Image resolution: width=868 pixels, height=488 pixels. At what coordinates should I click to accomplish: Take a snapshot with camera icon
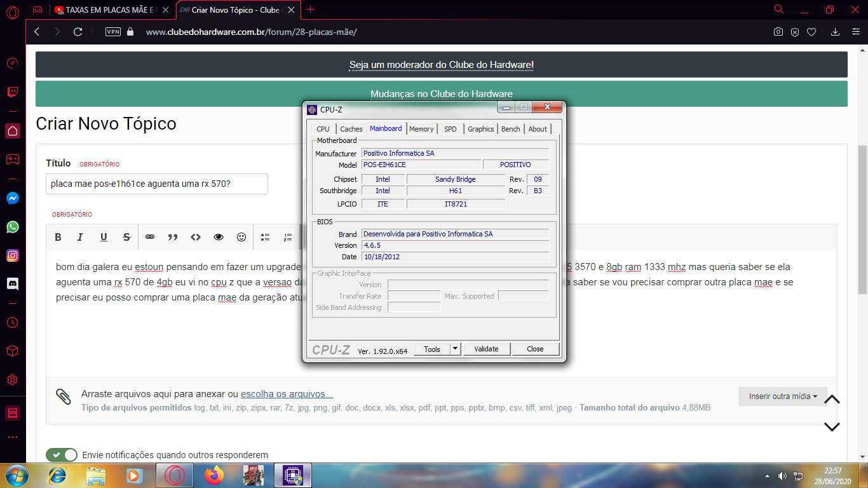[x=778, y=32]
